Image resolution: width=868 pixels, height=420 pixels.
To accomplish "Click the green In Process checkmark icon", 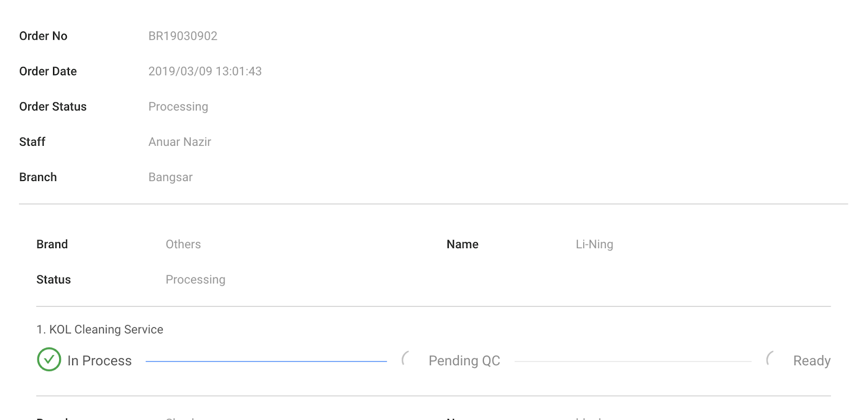I will (49, 360).
